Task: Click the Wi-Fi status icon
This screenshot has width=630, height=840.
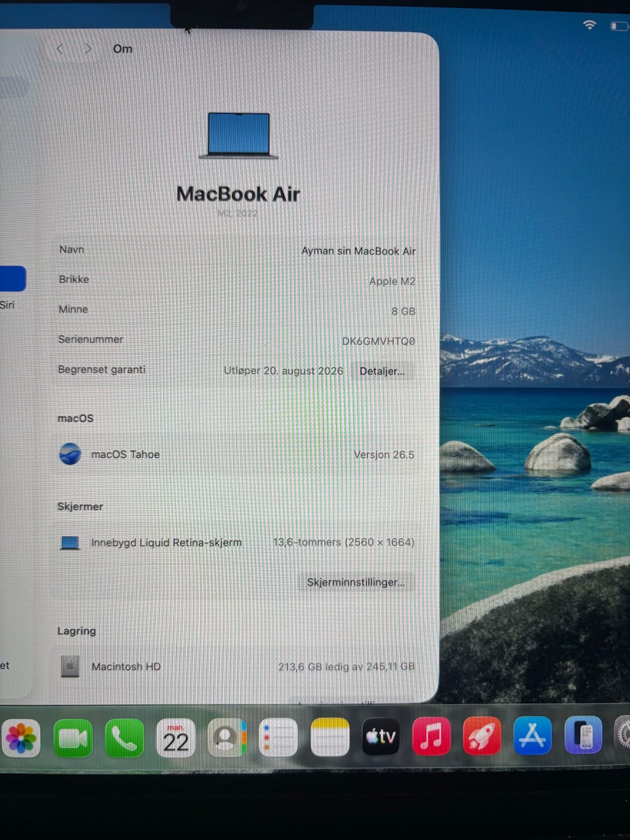Action: point(589,25)
